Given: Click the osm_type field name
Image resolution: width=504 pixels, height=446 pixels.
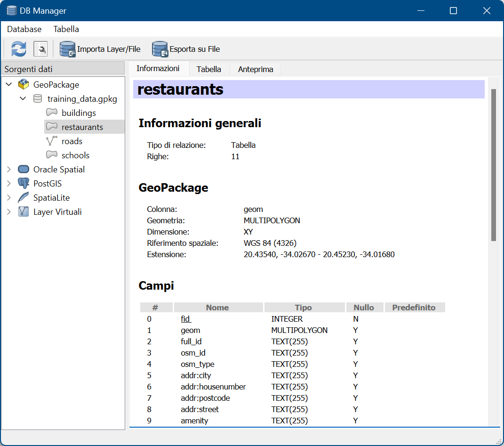Looking at the screenshot, I should point(197,364).
